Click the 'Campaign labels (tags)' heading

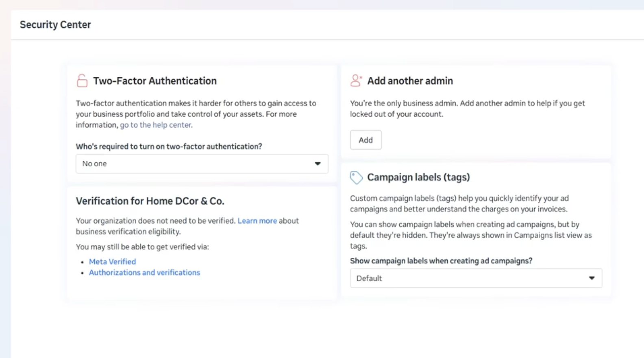pyautogui.click(x=418, y=177)
